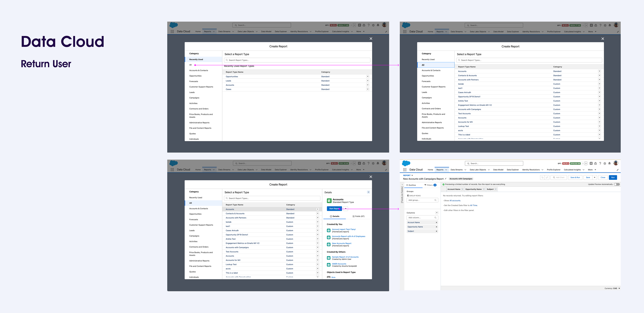This screenshot has width=644, height=313.
Task: Open dropdown arrow next to Save button
Action: pyautogui.click(x=595, y=177)
